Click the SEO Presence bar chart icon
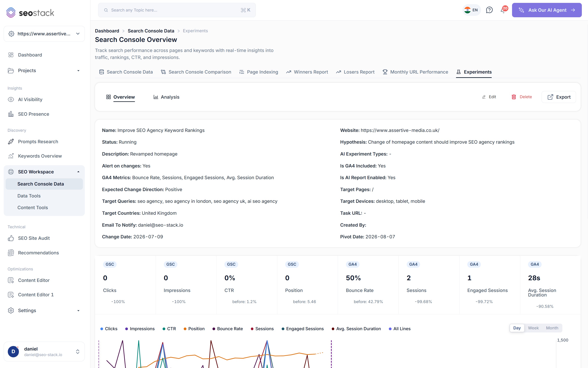This screenshot has height=368, width=588. pos(11,114)
